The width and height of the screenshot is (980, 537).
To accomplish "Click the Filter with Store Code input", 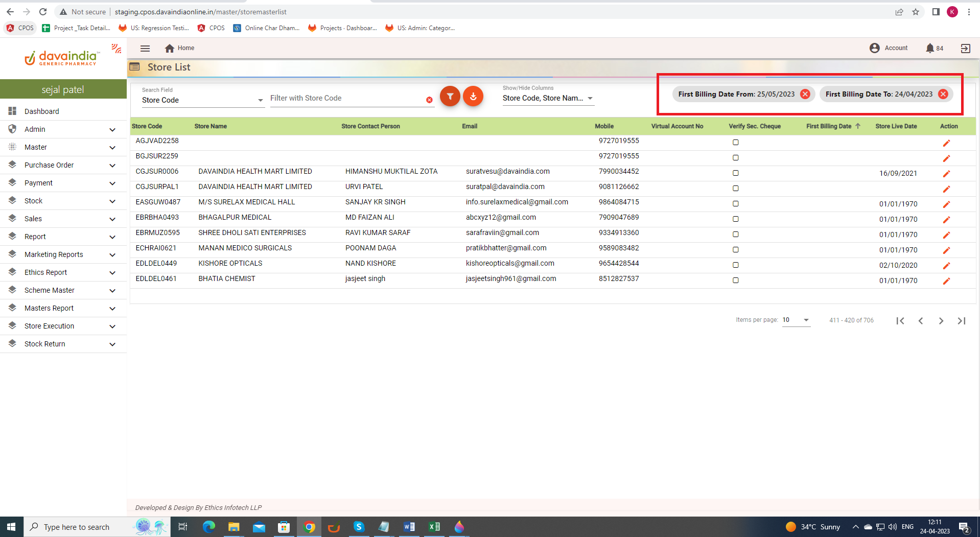I will (x=346, y=98).
